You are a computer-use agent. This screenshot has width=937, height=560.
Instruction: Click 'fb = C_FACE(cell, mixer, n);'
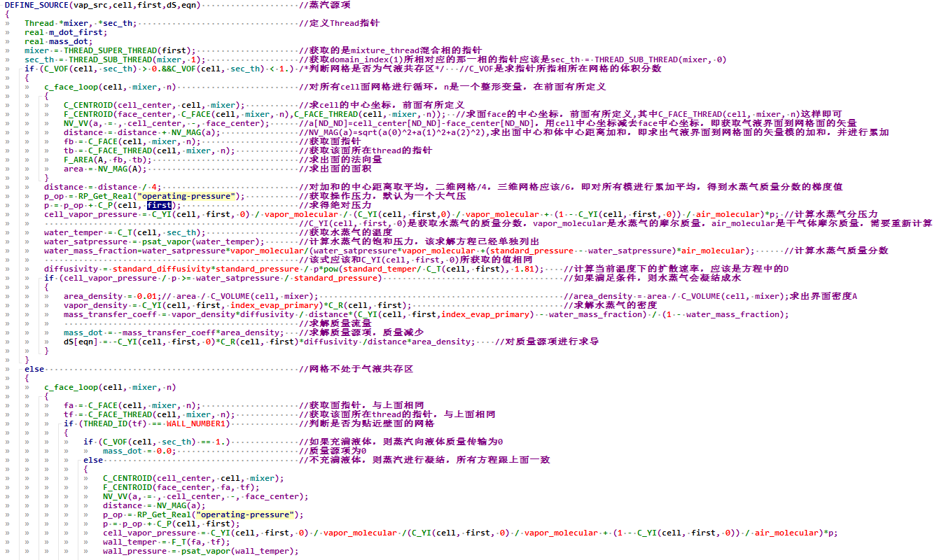tap(132, 141)
